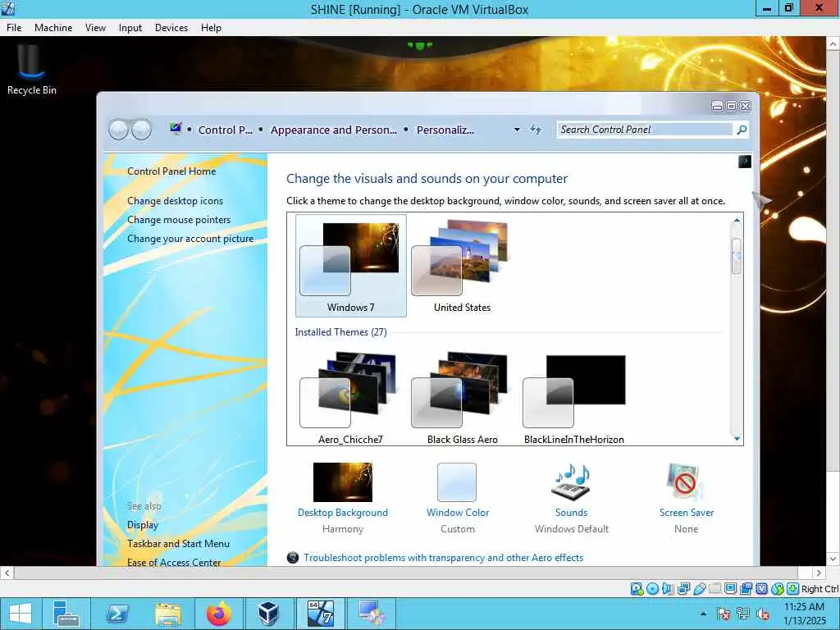The width and height of the screenshot is (840, 630).
Task: Open Troubleshoot transparency and Aero effects link
Action: coord(443,558)
